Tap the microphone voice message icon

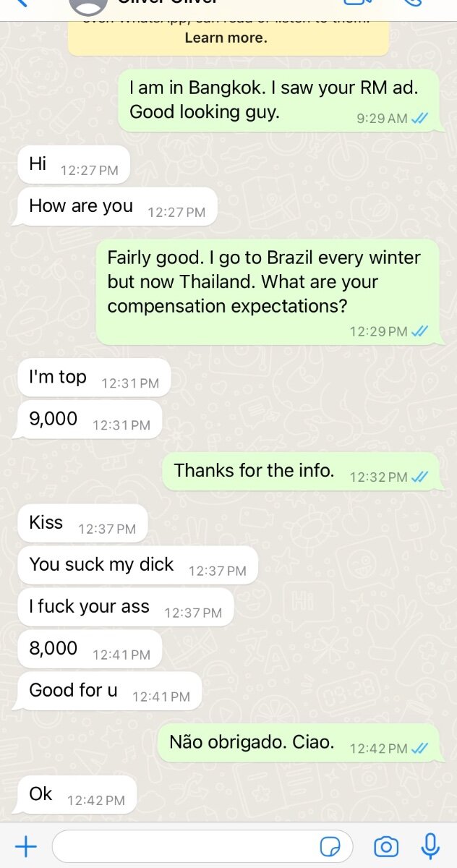(x=430, y=846)
